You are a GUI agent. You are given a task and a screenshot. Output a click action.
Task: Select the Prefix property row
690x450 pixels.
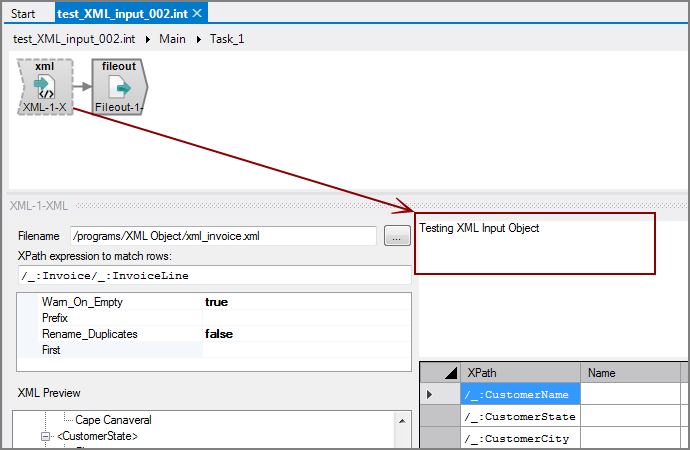(110, 318)
